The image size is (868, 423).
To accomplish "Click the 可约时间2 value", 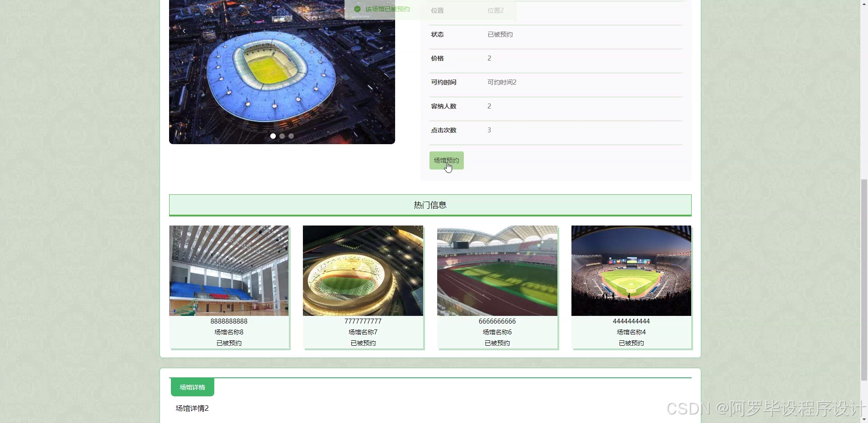I will [502, 82].
